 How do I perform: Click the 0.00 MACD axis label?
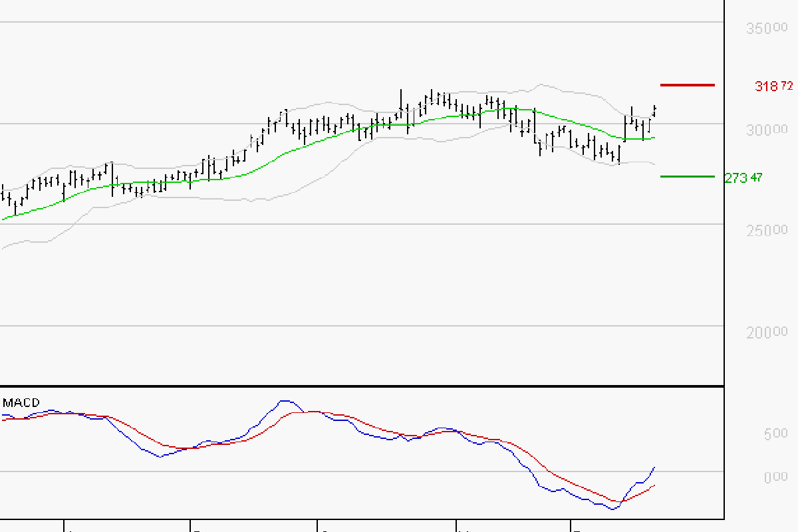coord(775,477)
